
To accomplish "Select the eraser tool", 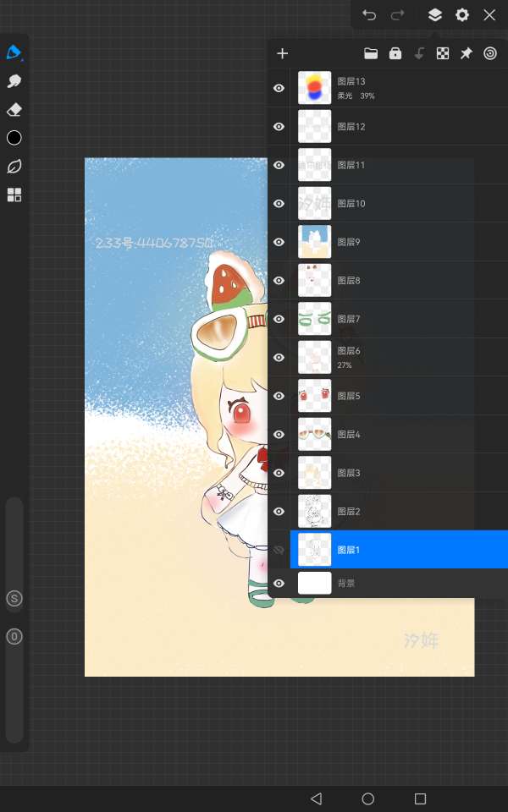I will 14,110.
